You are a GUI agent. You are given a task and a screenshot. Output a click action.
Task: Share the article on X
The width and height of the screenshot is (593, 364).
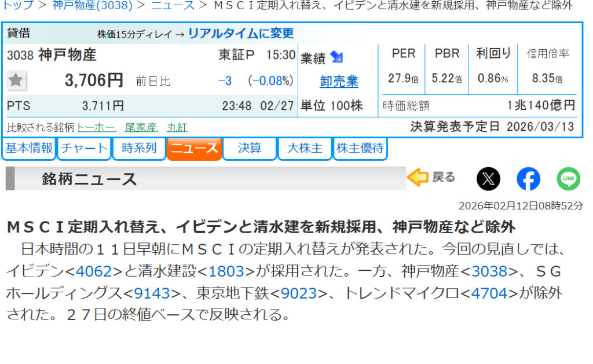pos(488,179)
